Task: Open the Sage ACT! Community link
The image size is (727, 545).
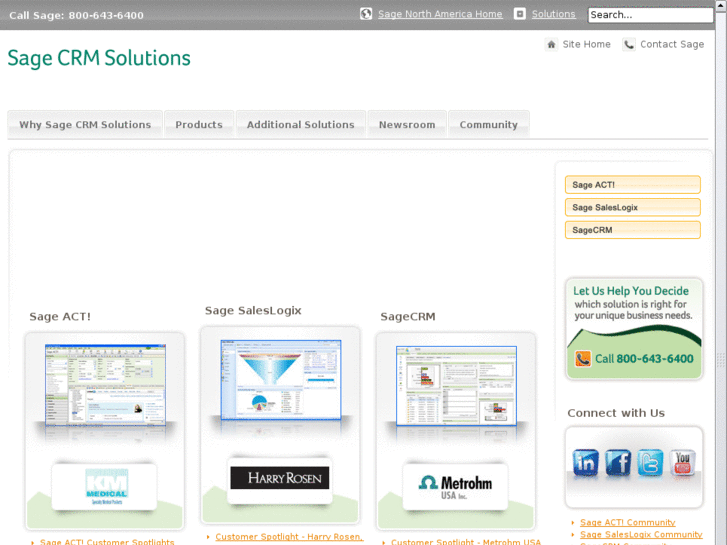Action: click(x=627, y=522)
